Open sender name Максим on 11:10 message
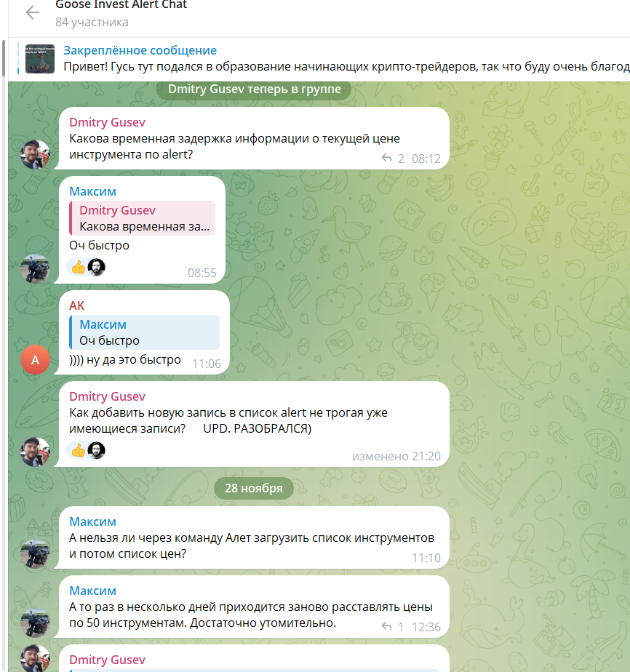 click(92, 521)
